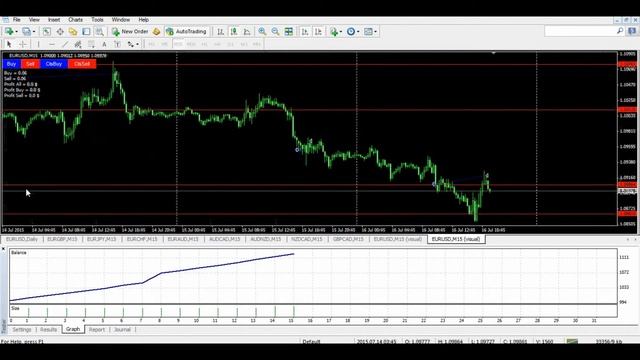Open the tester Settings tab
Image resolution: width=640 pixels, height=360 pixels.
tap(22, 329)
